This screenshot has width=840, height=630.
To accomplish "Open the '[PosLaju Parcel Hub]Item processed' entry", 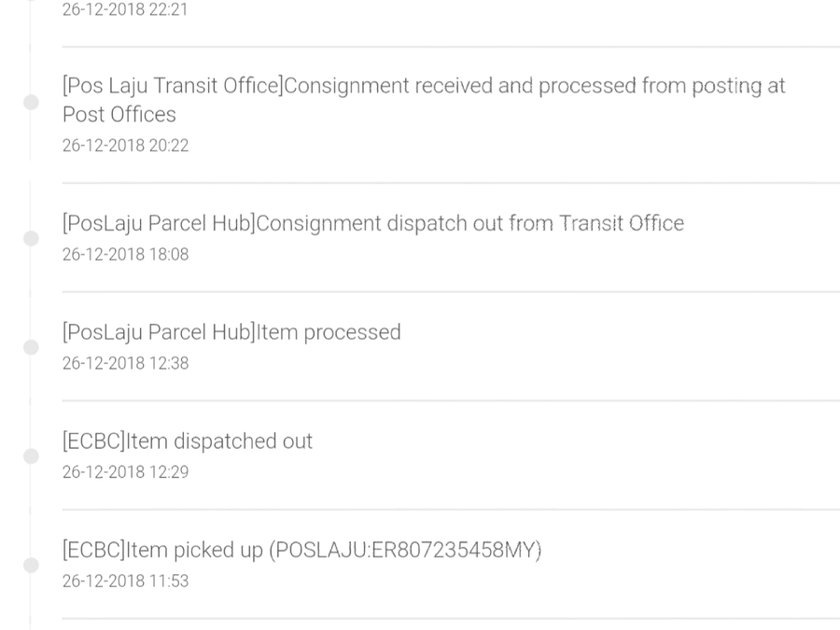I will 231,333.
